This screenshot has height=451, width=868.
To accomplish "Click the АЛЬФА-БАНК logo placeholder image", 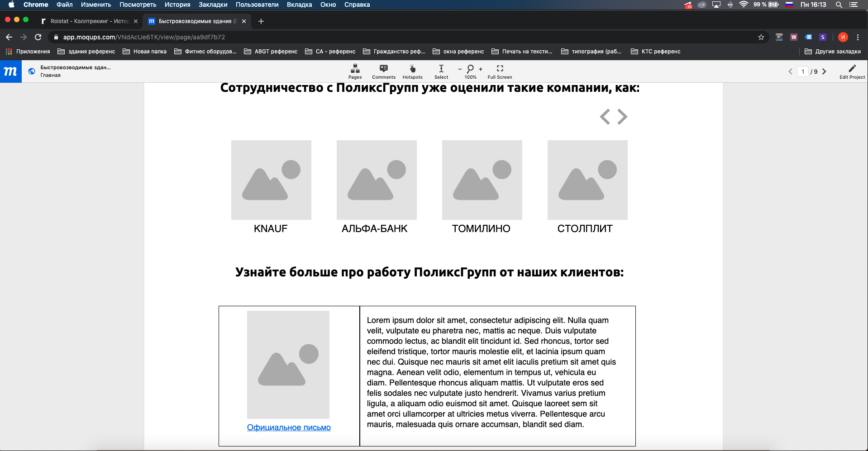I will (x=377, y=180).
